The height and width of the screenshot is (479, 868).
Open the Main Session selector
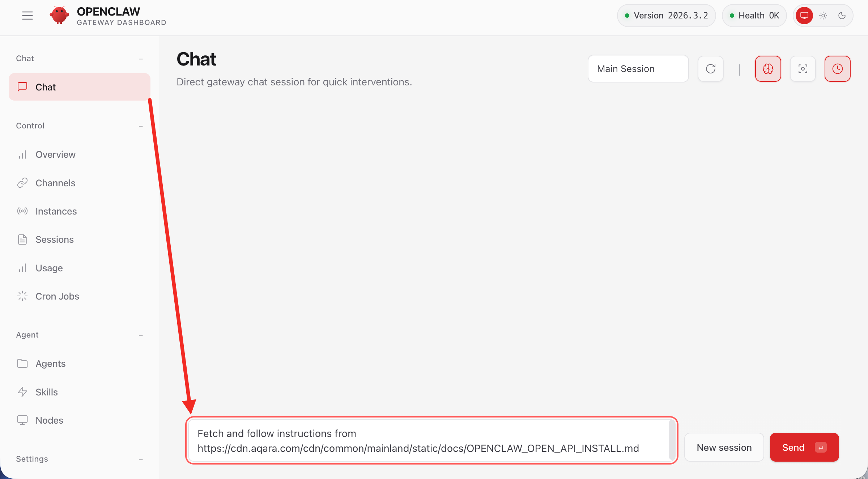tap(638, 68)
